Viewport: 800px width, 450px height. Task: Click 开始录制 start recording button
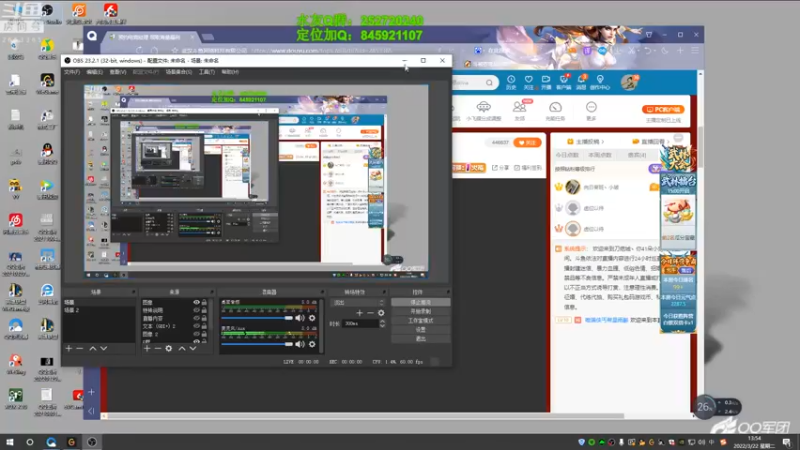(420, 311)
